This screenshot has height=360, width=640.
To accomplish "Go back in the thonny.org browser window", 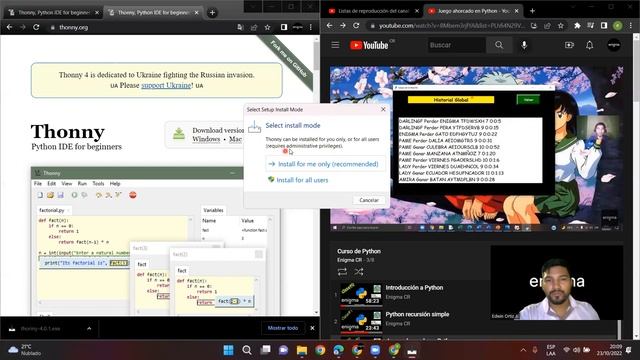I will 9,27.
